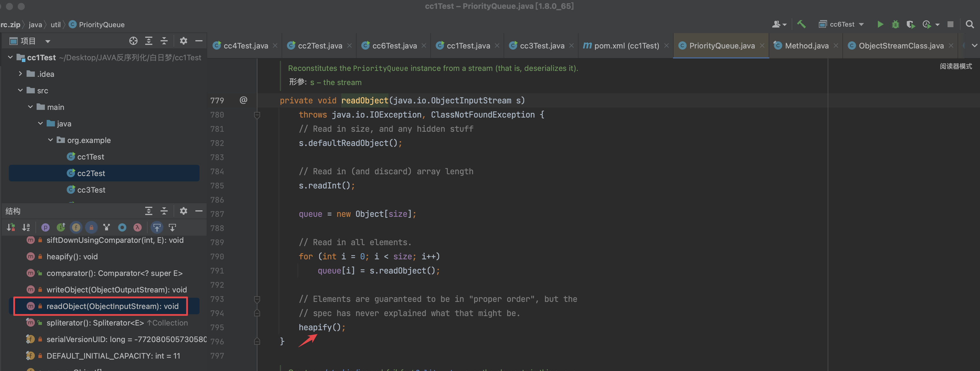Fold comment block at line 793
980x371 pixels.
coord(257,299)
